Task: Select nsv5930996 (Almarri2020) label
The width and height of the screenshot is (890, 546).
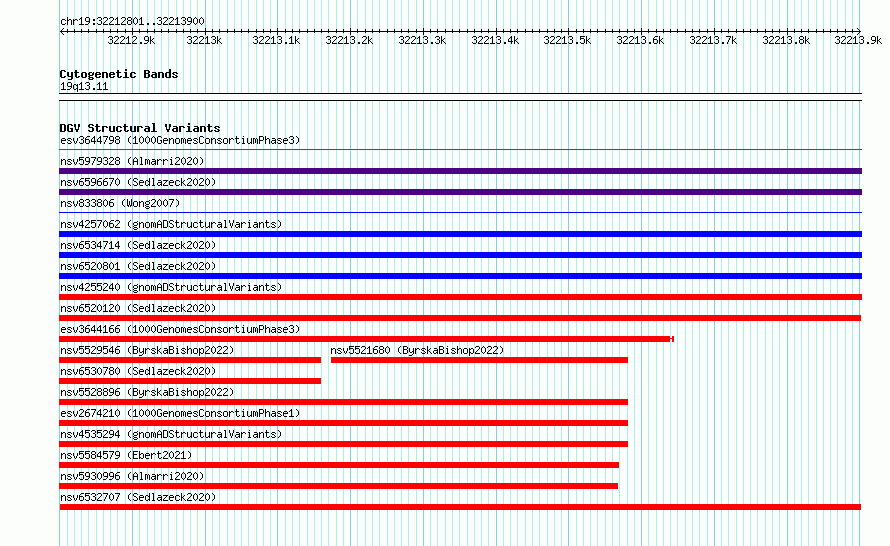Action: (x=132, y=476)
